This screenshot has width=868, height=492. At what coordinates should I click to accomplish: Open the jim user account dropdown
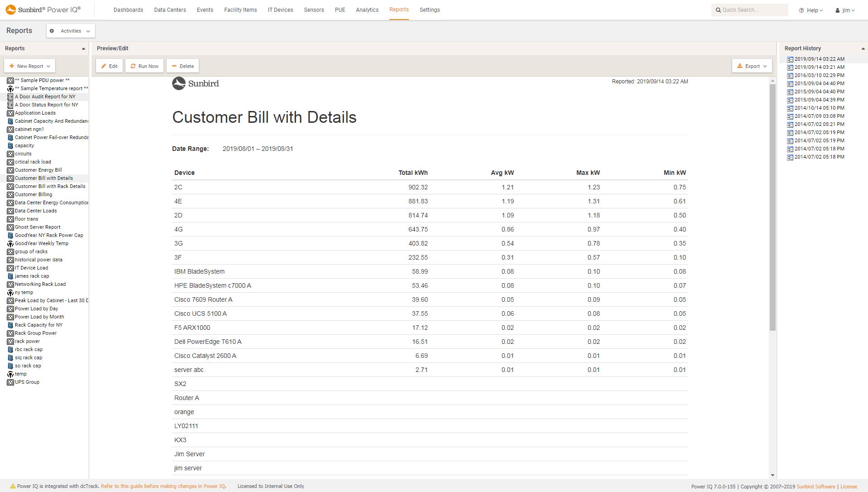[845, 10]
